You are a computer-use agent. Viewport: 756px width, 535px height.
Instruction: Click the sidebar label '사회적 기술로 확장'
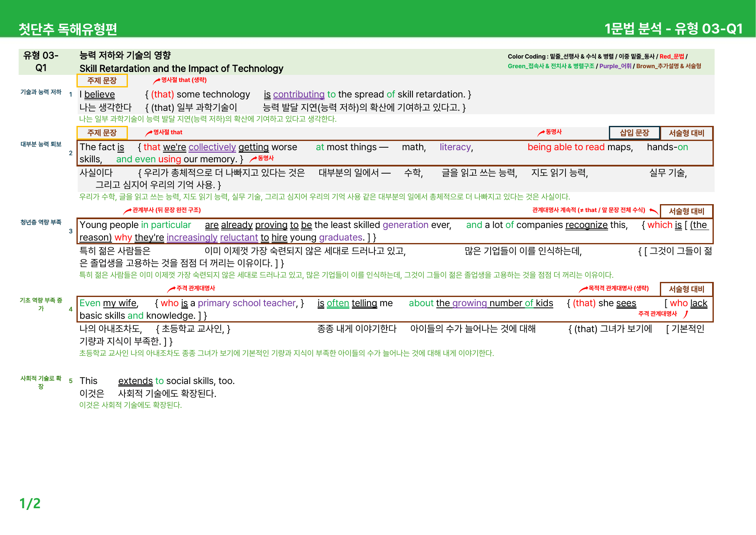tap(41, 382)
